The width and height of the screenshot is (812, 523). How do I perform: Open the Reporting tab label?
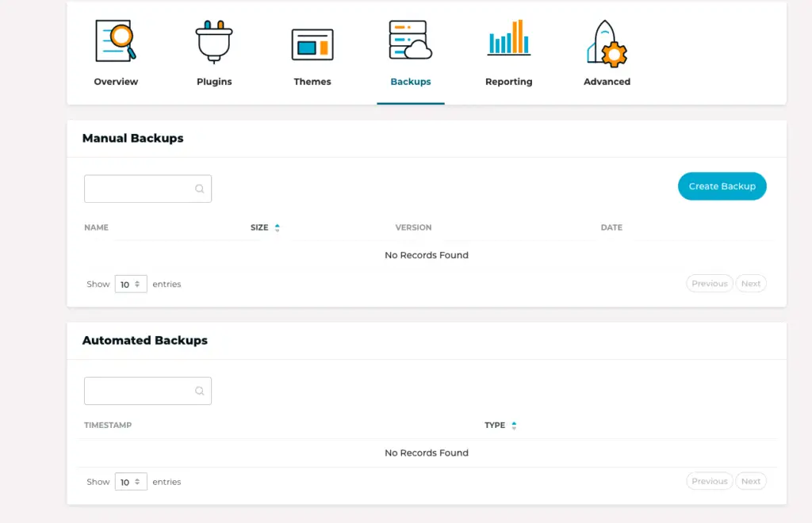click(508, 82)
